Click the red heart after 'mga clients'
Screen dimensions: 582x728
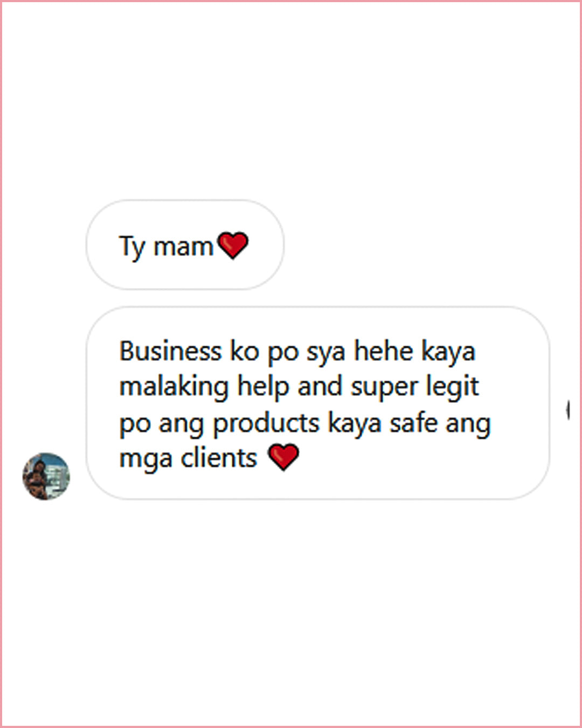tap(283, 458)
